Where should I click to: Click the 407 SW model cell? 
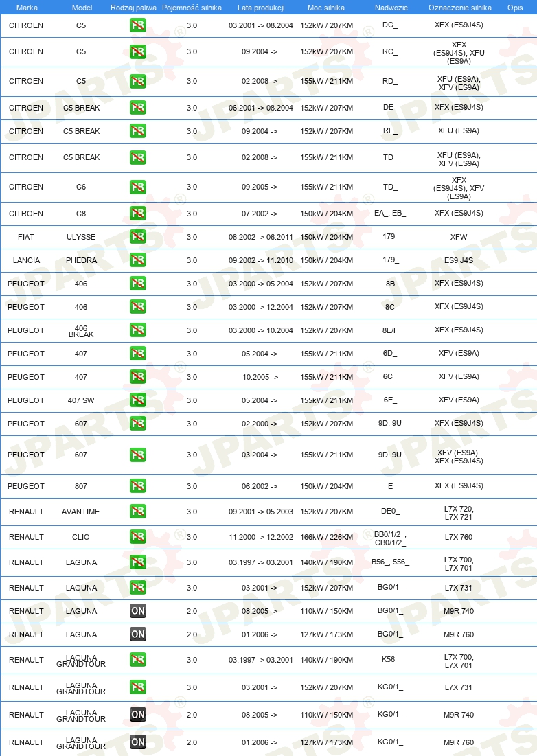pos(81,400)
